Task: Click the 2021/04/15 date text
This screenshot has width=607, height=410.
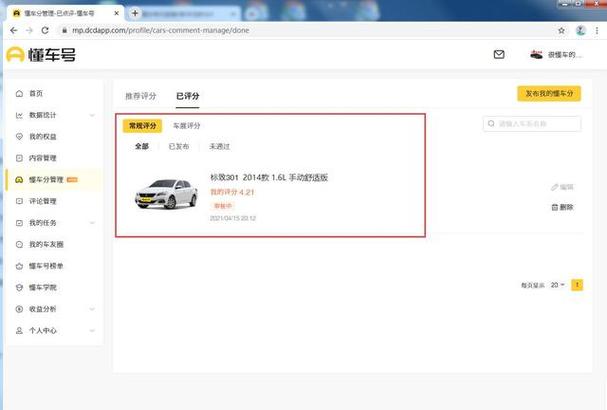Action: (233, 218)
